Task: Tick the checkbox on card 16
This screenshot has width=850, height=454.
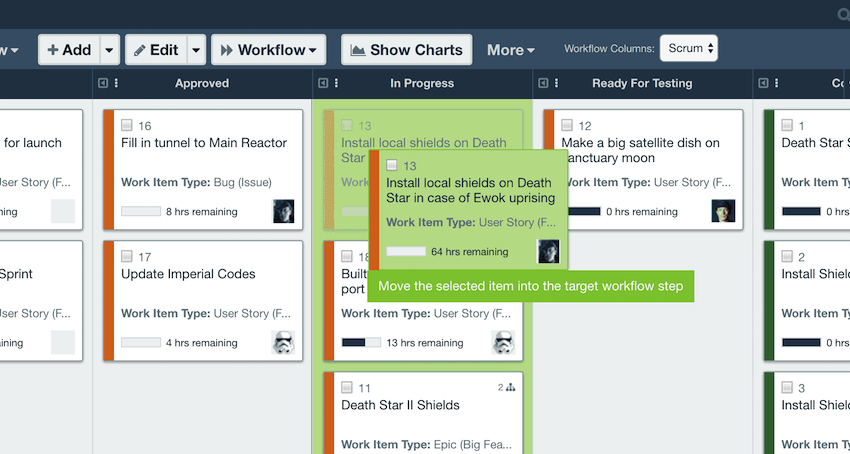Action: tap(127, 125)
